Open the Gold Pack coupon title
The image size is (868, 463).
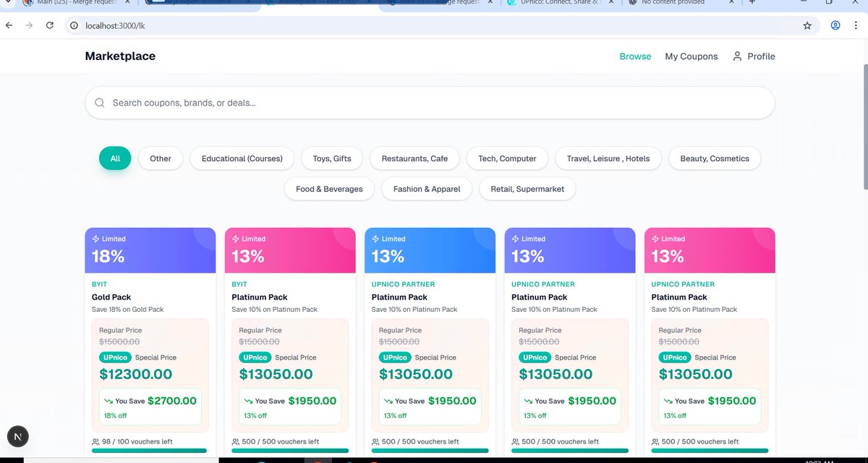click(111, 297)
